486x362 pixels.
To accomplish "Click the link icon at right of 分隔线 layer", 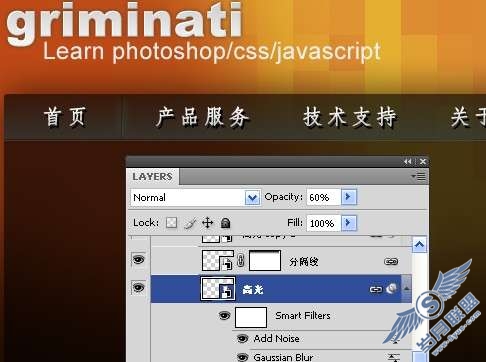I will click(x=391, y=262).
